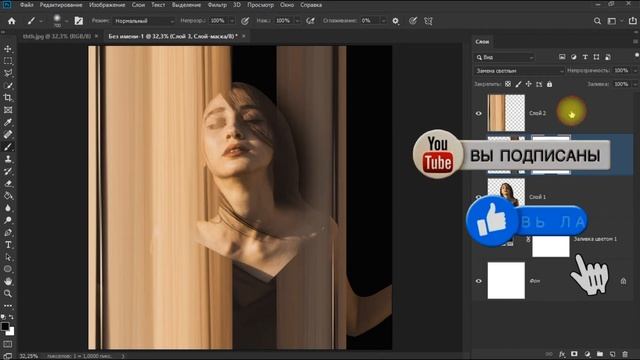The height and width of the screenshot is (360, 640).
Task: Toggle pressure for opacity icon
Action: 245,21
